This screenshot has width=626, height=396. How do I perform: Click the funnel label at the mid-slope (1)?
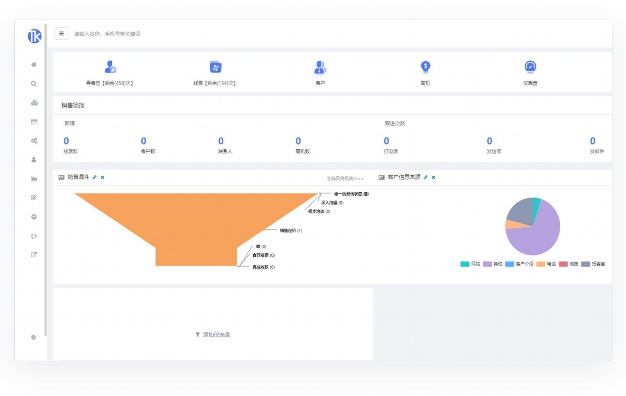click(291, 230)
